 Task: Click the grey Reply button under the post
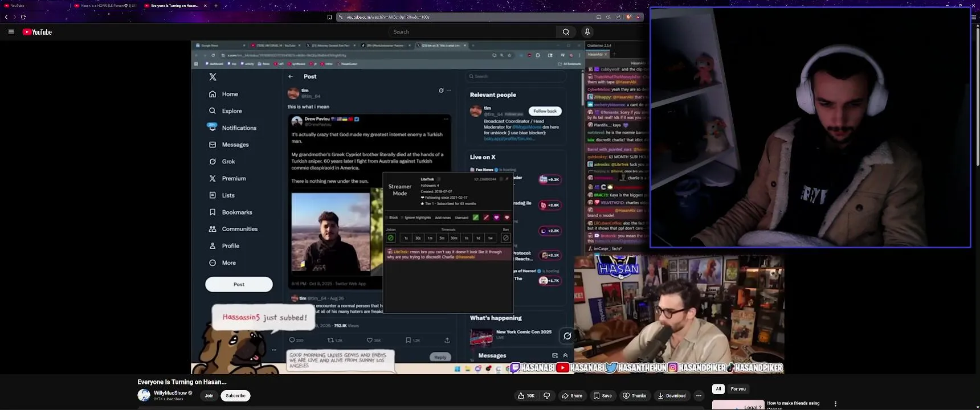pos(440,357)
